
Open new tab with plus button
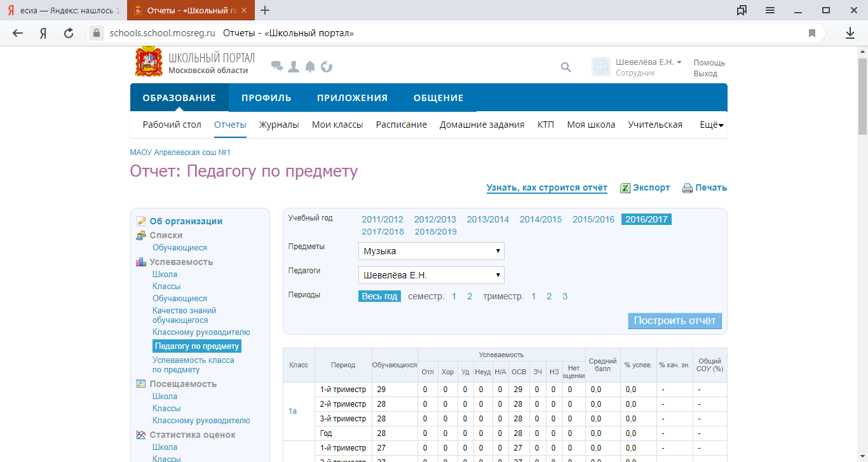click(265, 10)
